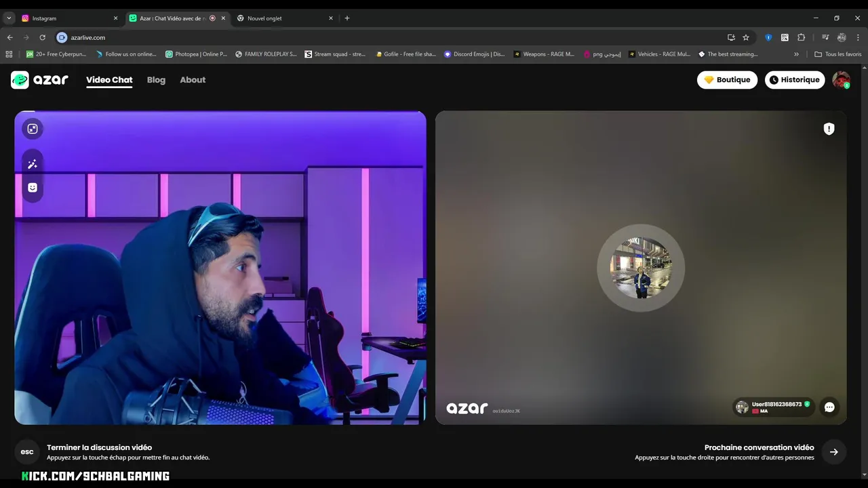Expand the hidden bookmarks chevron
Image resolution: width=868 pixels, height=488 pixels.
point(796,54)
